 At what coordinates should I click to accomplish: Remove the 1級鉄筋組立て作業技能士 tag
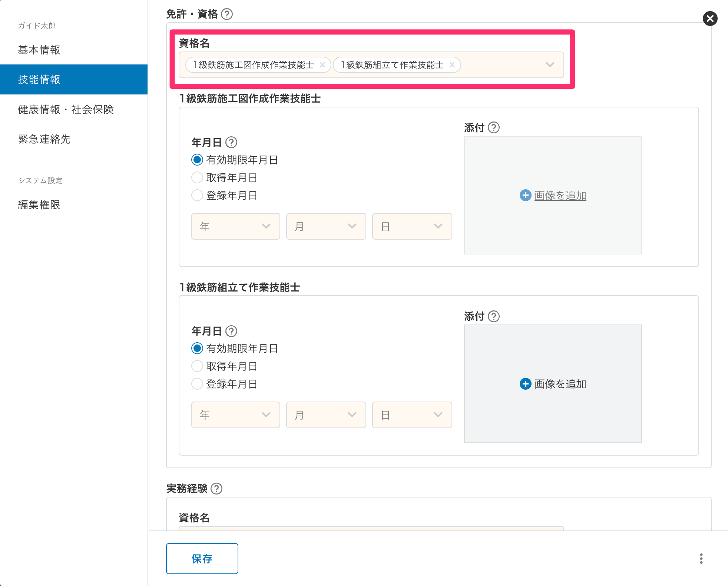tap(452, 65)
